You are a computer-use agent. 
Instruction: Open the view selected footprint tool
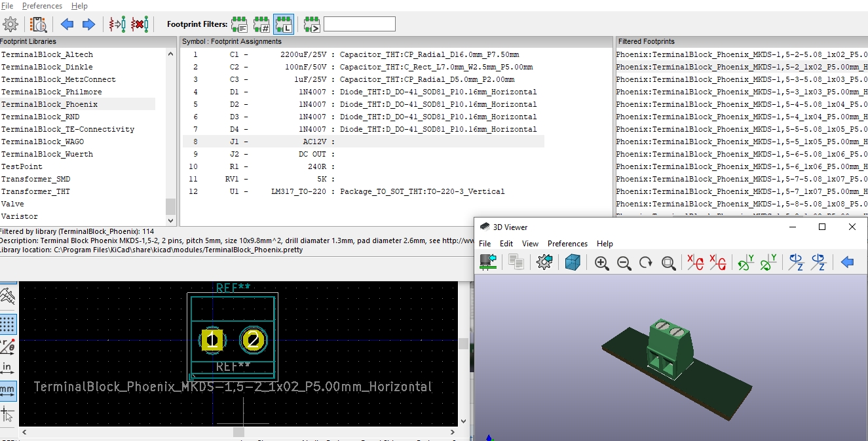coord(39,25)
